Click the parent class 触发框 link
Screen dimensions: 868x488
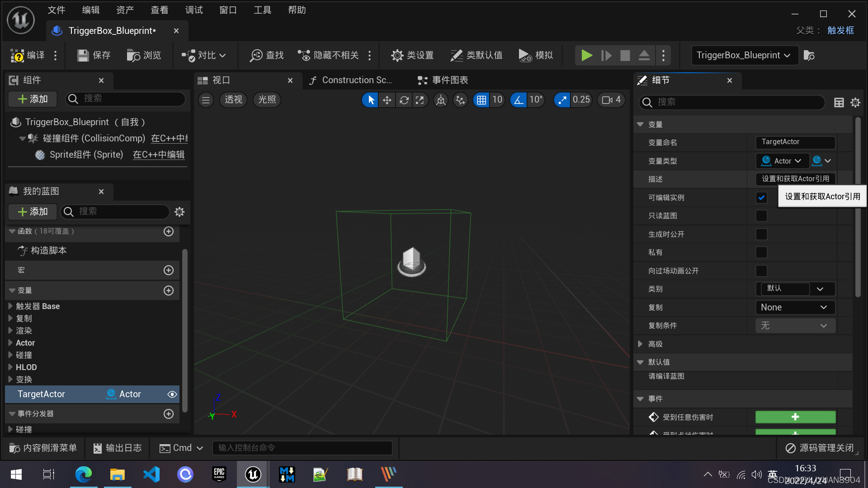click(840, 30)
